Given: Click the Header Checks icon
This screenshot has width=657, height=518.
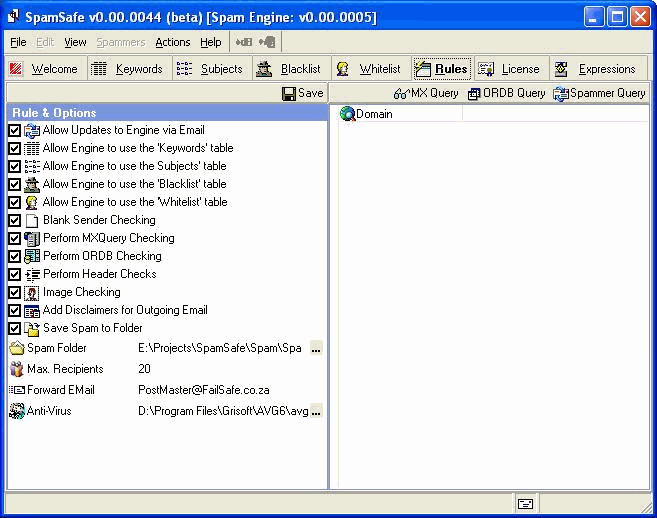Looking at the screenshot, I should (x=32, y=275).
